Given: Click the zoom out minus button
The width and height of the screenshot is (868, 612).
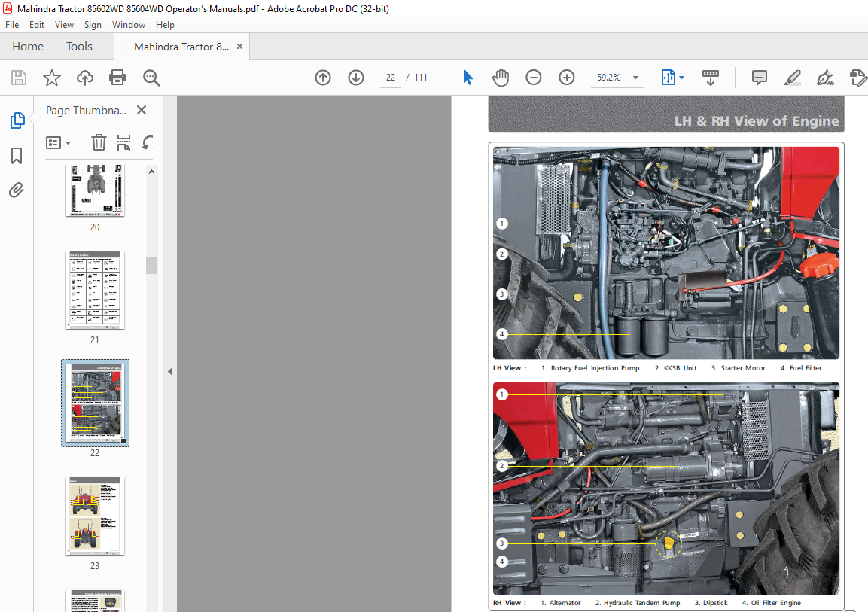Looking at the screenshot, I should tap(533, 78).
